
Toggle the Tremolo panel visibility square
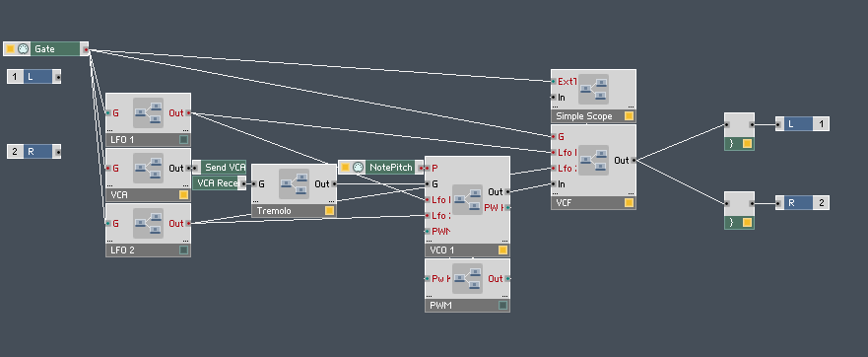tap(329, 211)
